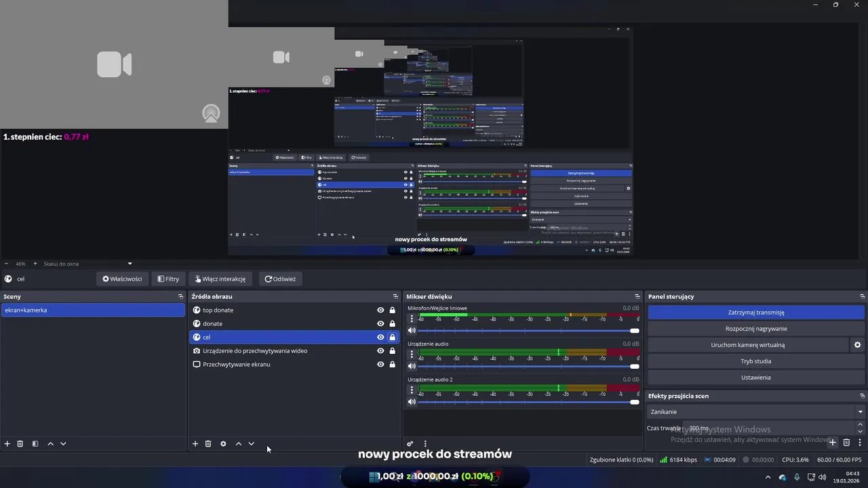
Task: Unlock the top donate source
Action: [x=392, y=310]
